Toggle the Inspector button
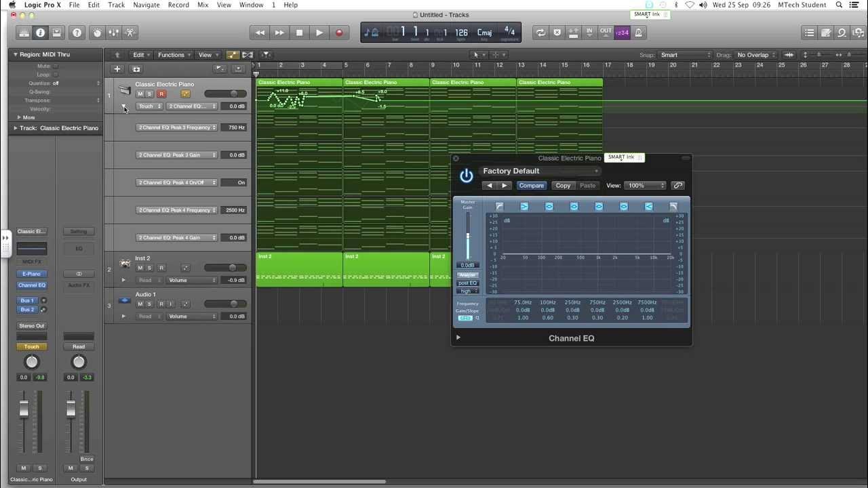 point(40,33)
